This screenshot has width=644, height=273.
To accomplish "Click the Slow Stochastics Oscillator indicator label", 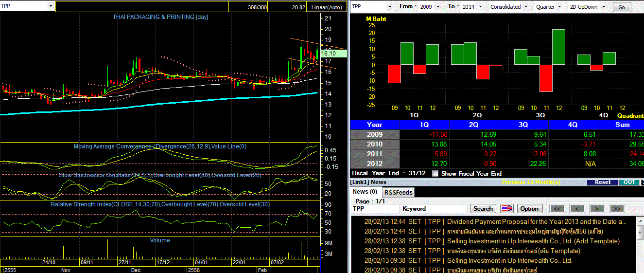I will pyautogui.click(x=160, y=175).
